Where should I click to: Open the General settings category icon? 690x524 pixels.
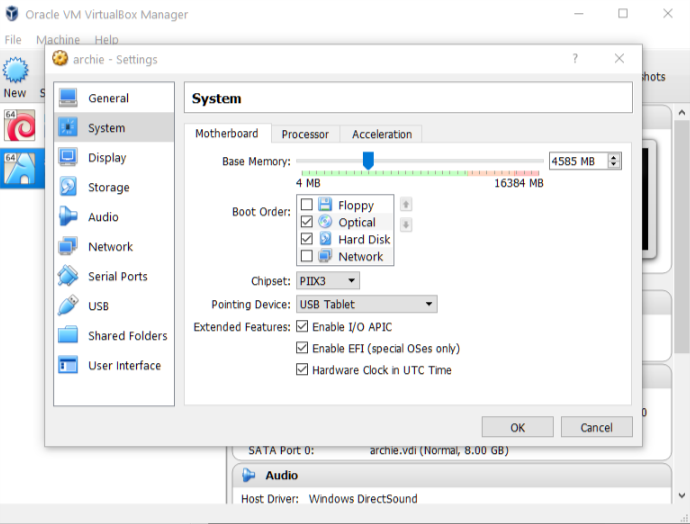[x=68, y=98]
